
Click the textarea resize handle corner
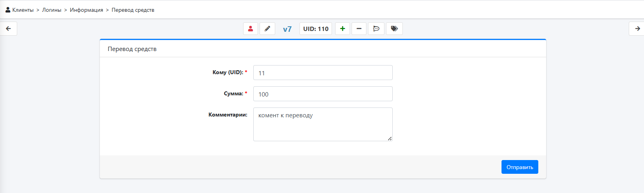click(390, 138)
